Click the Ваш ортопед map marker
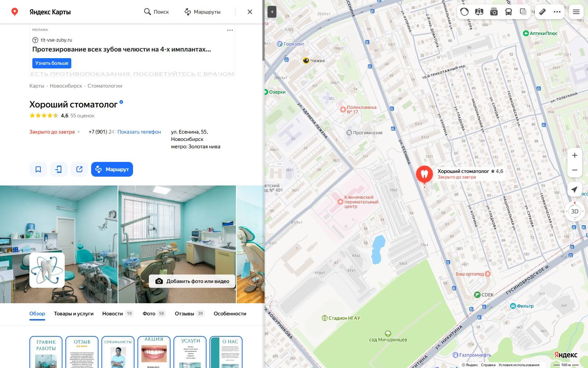This screenshot has height=368, width=588. click(x=473, y=274)
